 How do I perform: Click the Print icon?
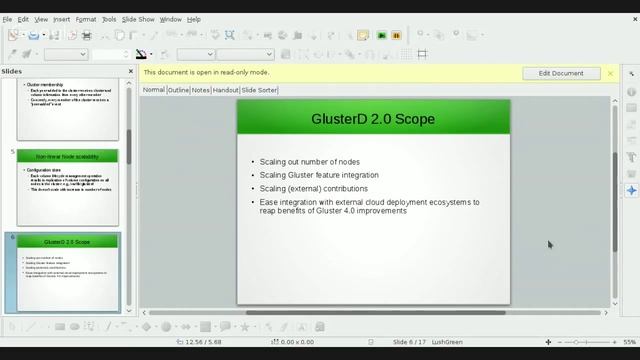[87, 36]
